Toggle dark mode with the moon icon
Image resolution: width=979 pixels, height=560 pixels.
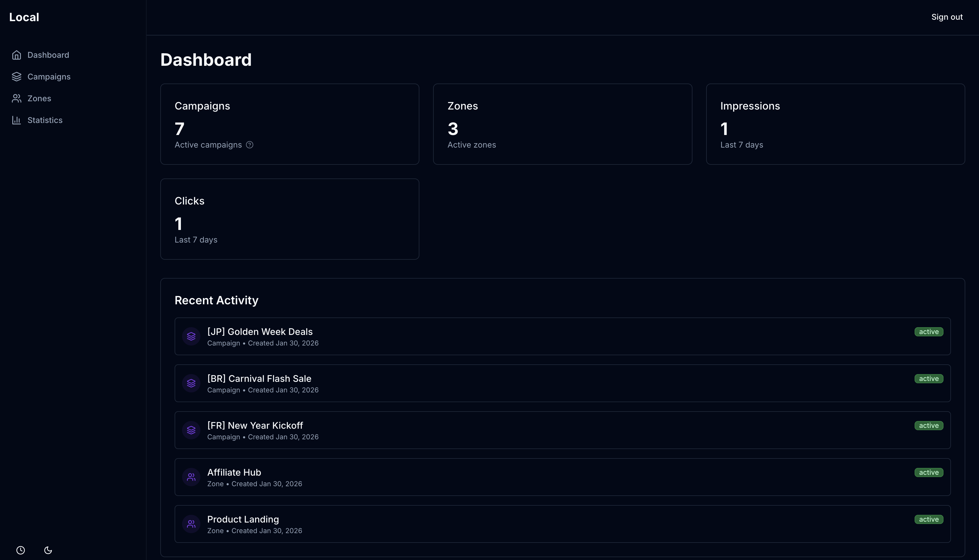(48, 550)
